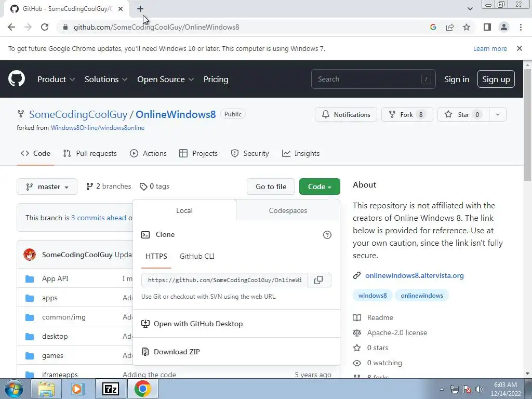Open onlinewindows8.altervista.org link
Screen dimensions: 532x399
click(x=414, y=275)
